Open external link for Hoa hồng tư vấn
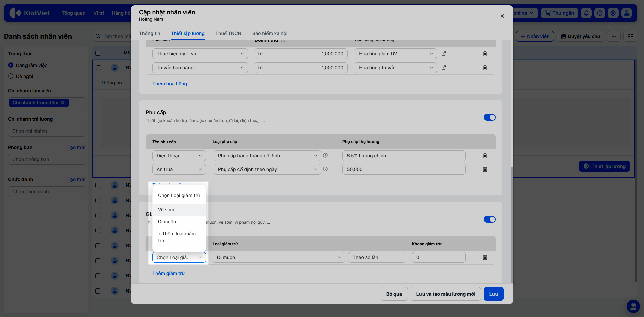 [x=444, y=68]
